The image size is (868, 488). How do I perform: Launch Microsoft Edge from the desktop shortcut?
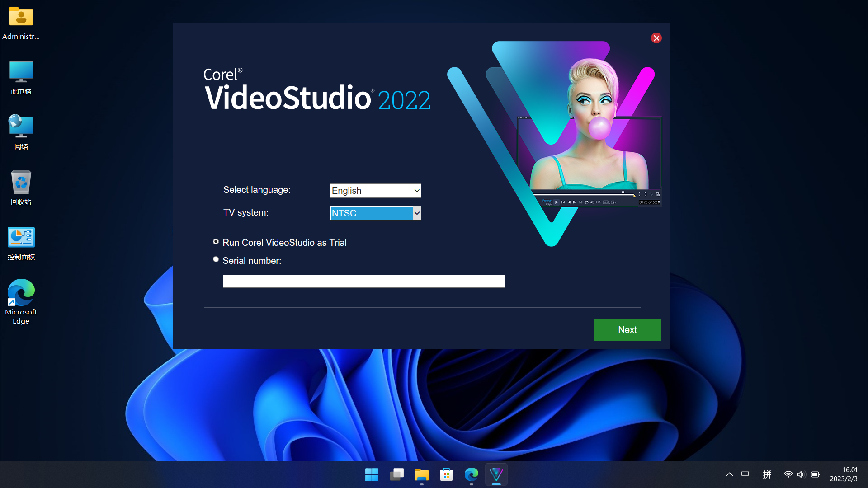21,301
